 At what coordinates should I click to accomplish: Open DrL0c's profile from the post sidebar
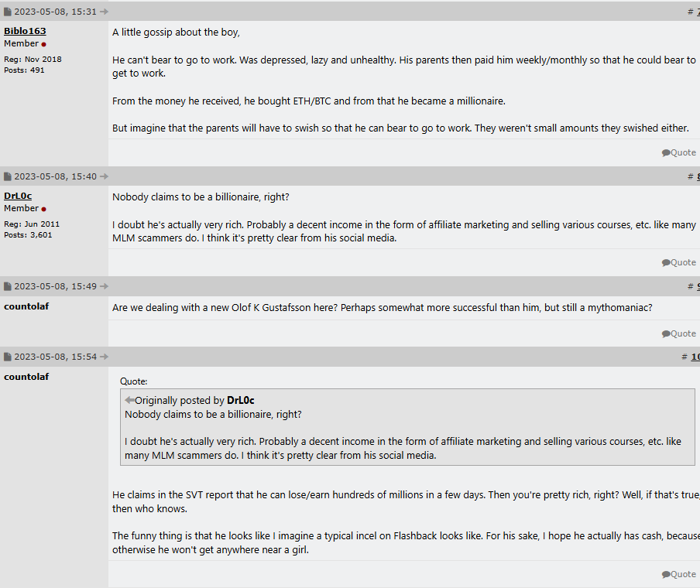18,196
